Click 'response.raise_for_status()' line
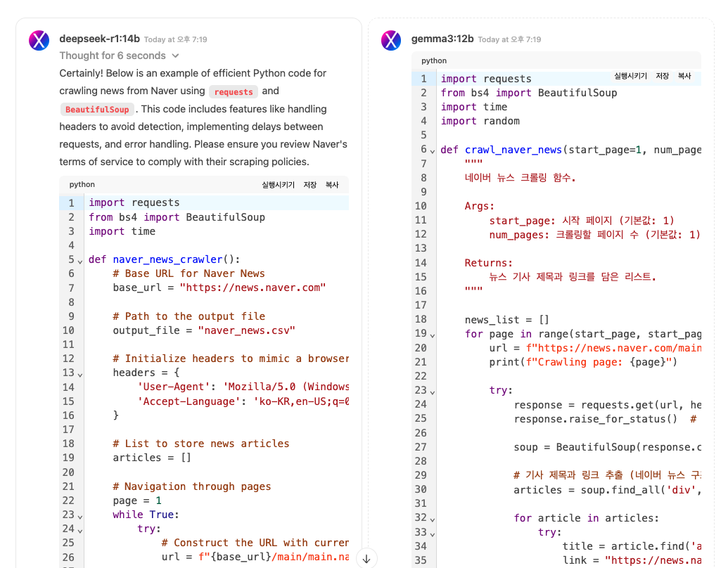 (595, 419)
